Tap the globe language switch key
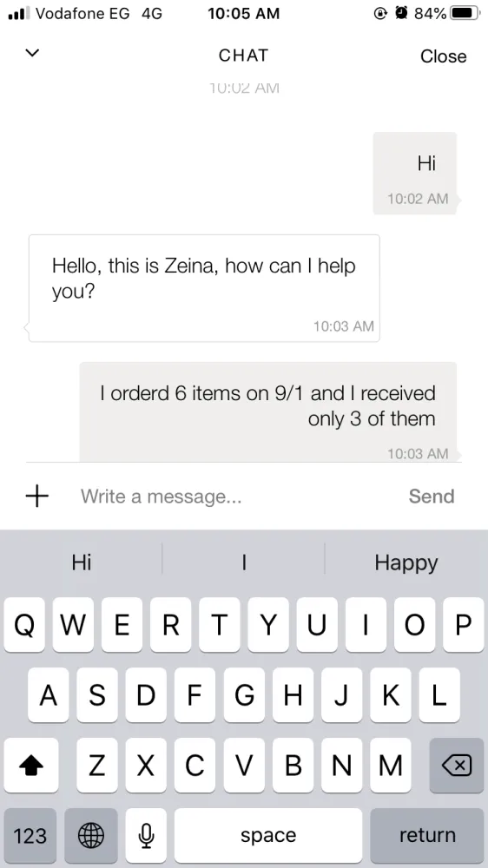This screenshot has height=868, width=488. [91, 835]
